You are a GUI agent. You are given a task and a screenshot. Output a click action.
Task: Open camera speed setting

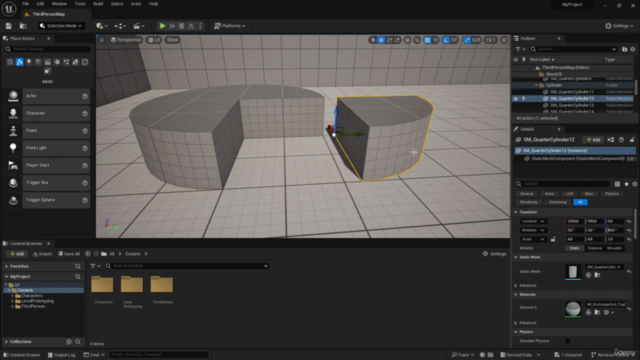tap(490, 40)
